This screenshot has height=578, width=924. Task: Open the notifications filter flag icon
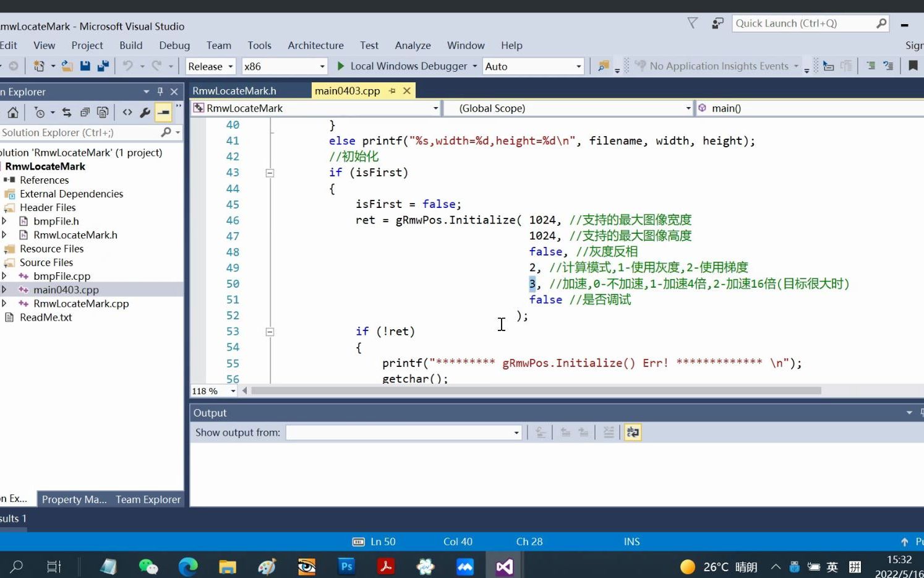point(693,23)
